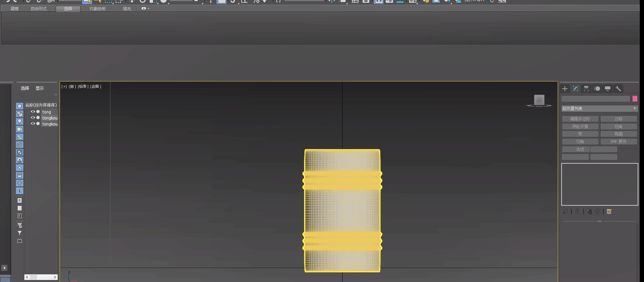Click the 编辑多边形 modifier button

tap(580, 119)
